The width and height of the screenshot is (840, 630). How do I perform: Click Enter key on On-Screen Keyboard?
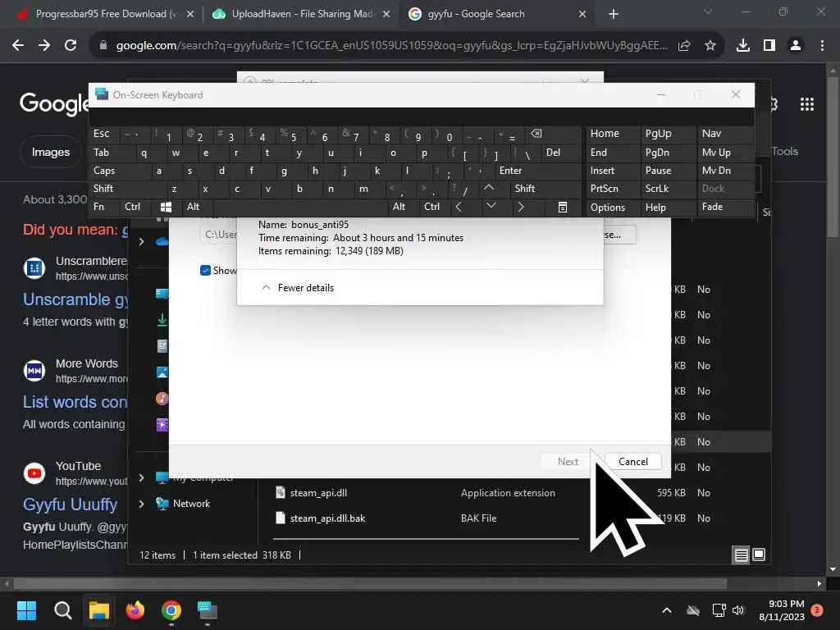pos(538,171)
